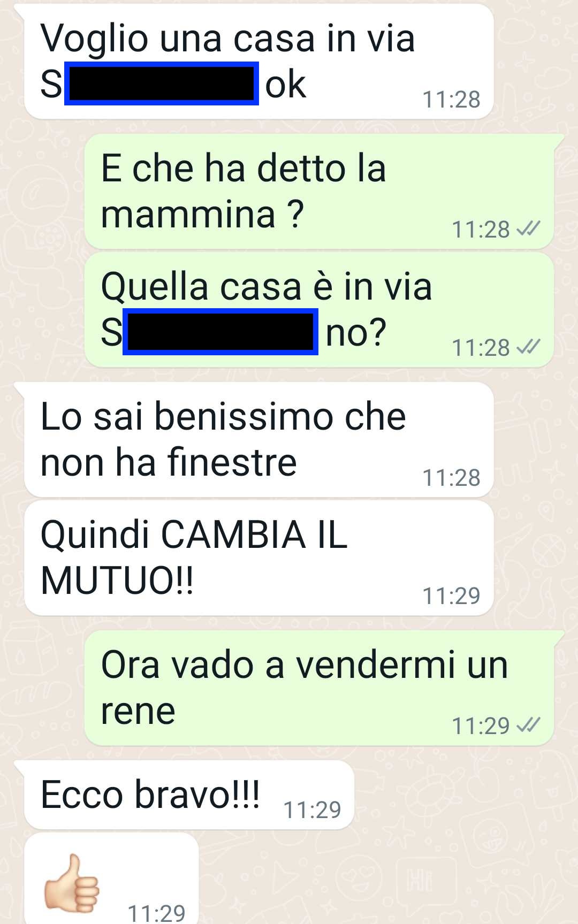The image size is (578, 924).
Task: Tap the thumbs up emoji message
Action: click(72, 882)
